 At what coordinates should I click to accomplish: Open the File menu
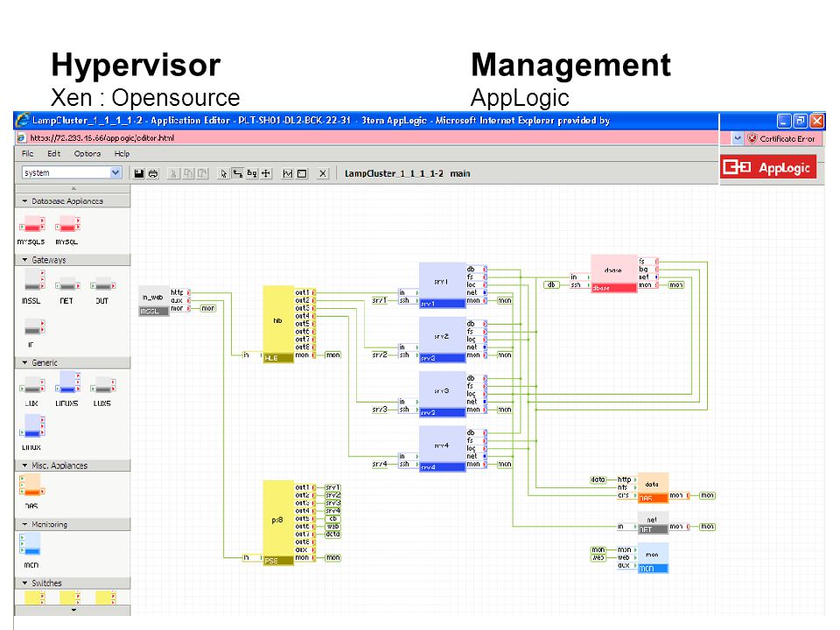click(x=27, y=154)
